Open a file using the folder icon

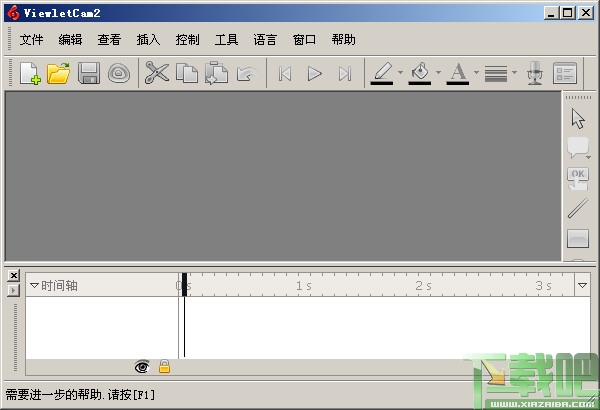point(58,73)
